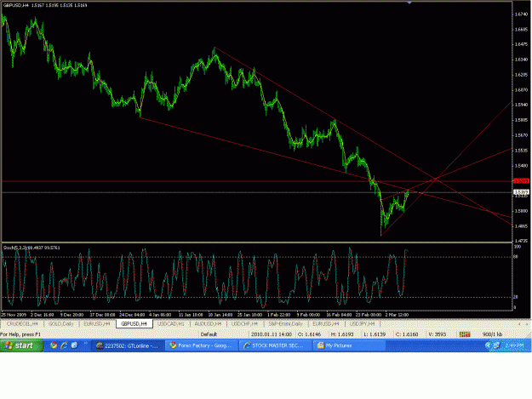Launch Chrome from the quick launch bar
The width and height of the screenshot is (532, 399).
coord(54,345)
